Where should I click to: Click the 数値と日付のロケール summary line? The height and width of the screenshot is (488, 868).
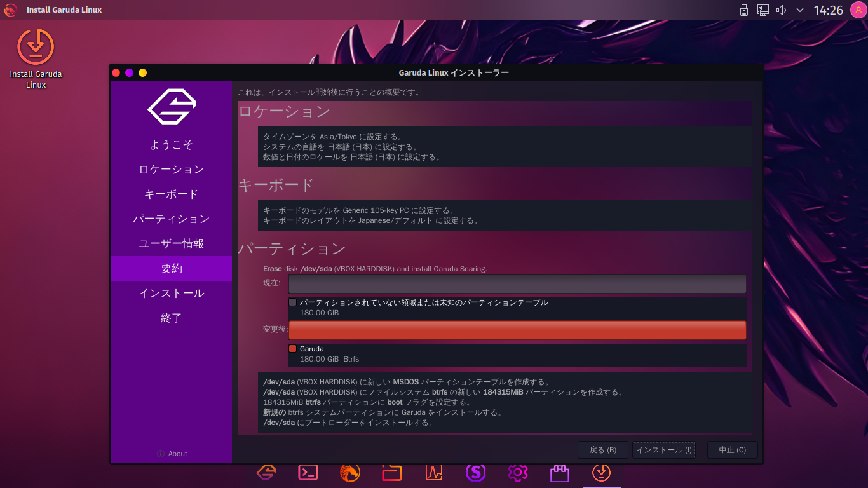pos(352,157)
